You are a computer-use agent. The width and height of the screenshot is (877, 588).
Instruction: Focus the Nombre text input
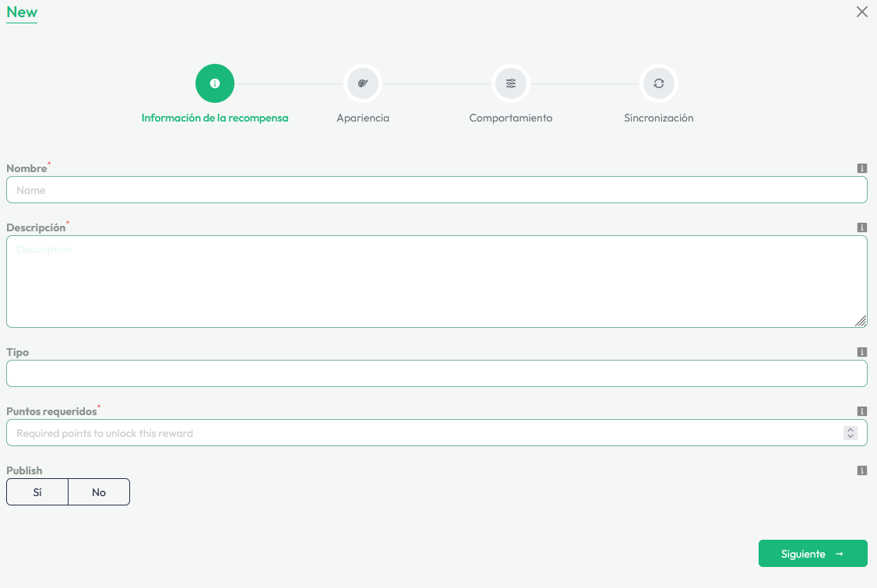click(436, 190)
